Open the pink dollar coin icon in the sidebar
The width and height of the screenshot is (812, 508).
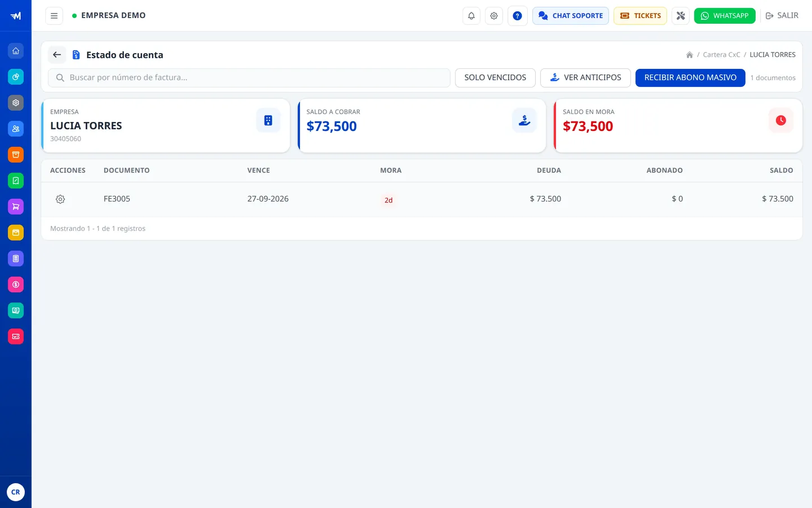(x=16, y=284)
